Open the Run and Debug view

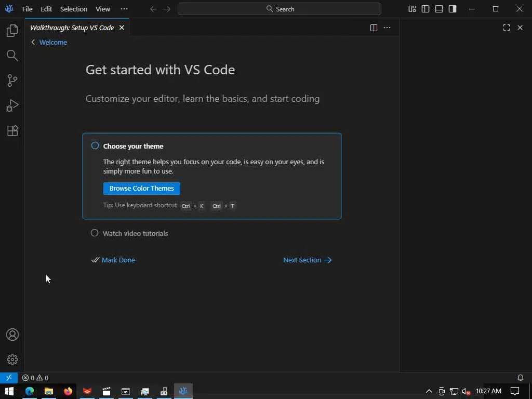[12, 105]
